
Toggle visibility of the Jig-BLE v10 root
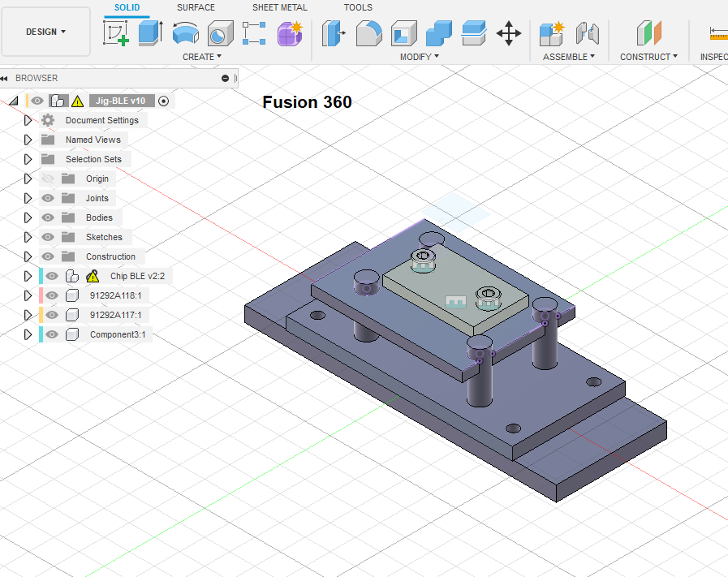tap(37, 101)
